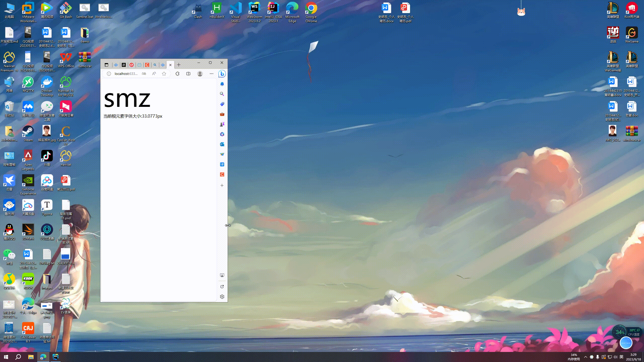Open the orange C sidebar app
This screenshot has width=644, height=362.
222,174
